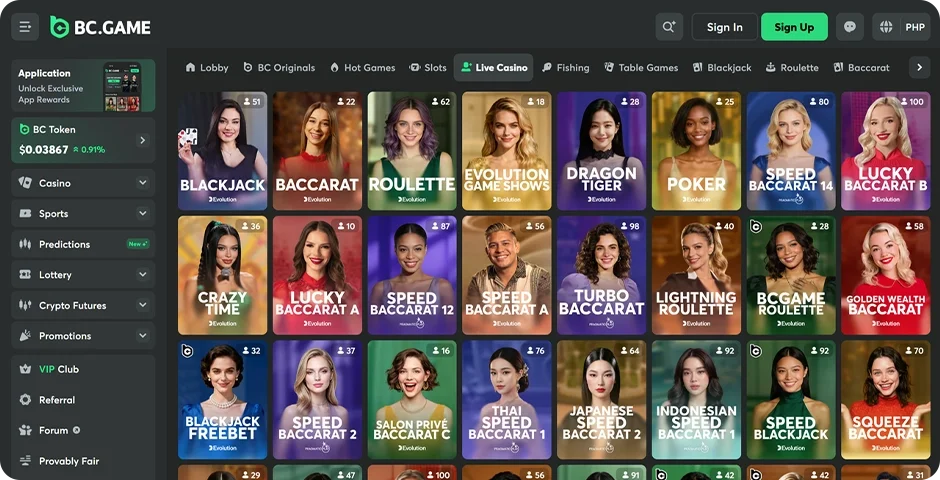Open BC Token details arrow
The image size is (940, 480).
point(143,140)
